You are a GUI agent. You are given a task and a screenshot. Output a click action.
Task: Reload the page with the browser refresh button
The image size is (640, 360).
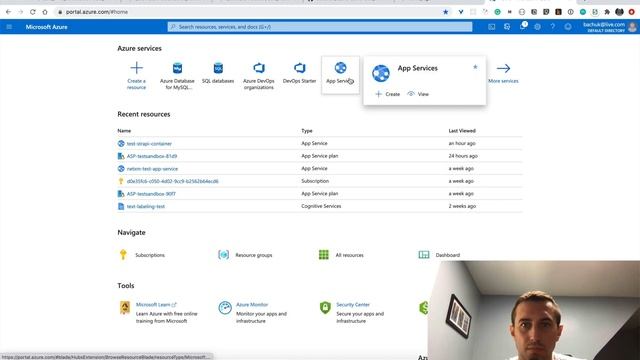pos(33,12)
